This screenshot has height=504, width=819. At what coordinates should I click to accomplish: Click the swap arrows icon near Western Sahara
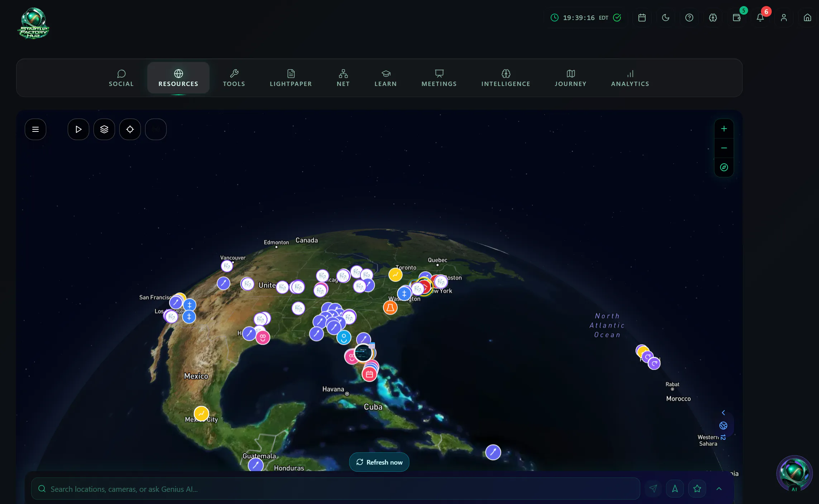(723, 437)
